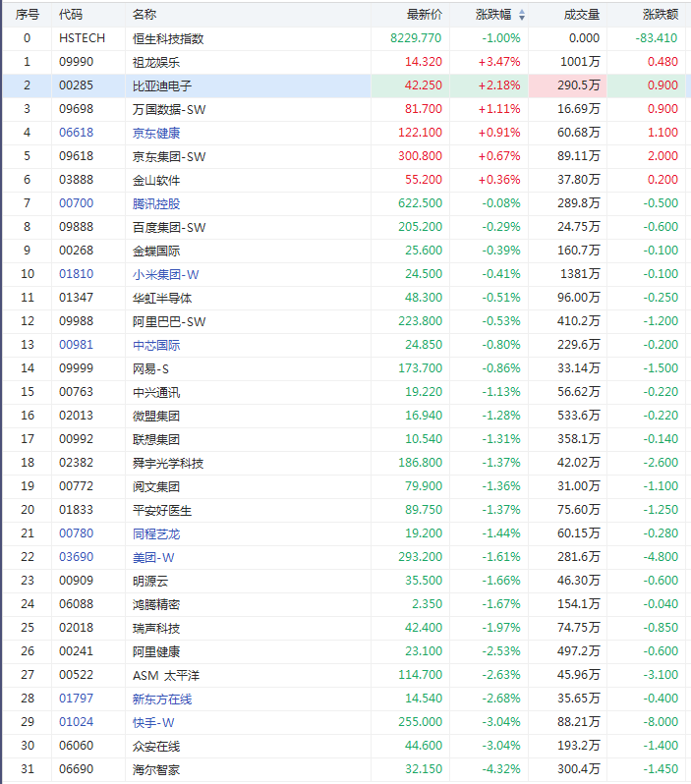Click the 300.800 price cell
This screenshot has height=784, width=691.
(x=421, y=156)
